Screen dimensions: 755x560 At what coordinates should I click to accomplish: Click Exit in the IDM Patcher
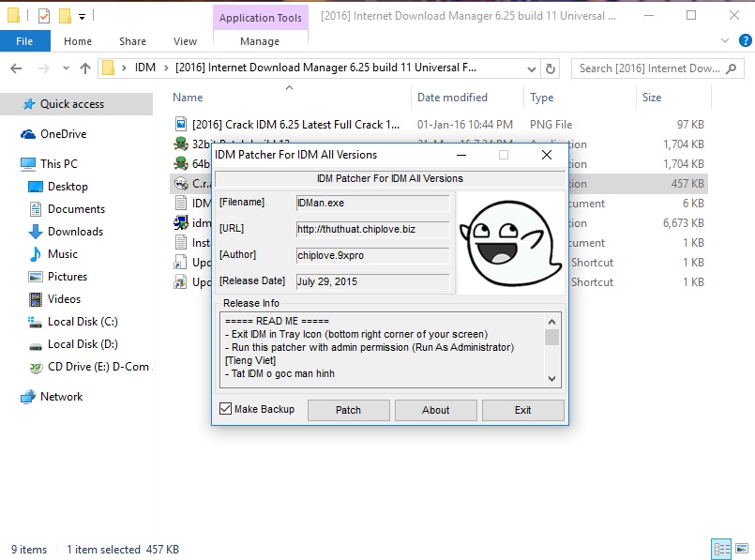[x=523, y=410]
